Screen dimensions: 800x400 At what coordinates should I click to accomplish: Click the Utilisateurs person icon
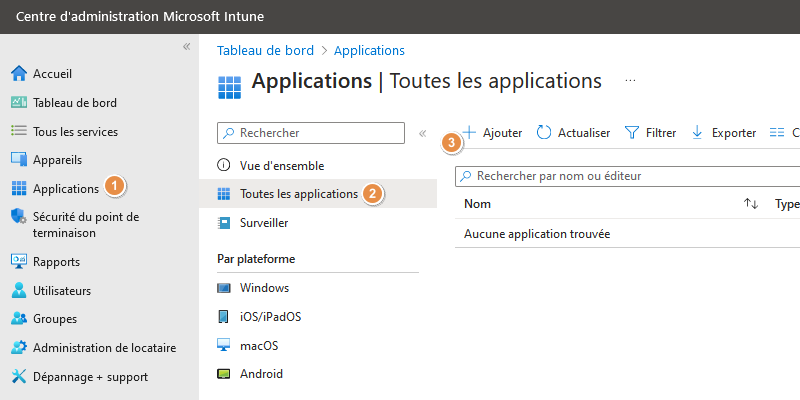click(19, 290)
